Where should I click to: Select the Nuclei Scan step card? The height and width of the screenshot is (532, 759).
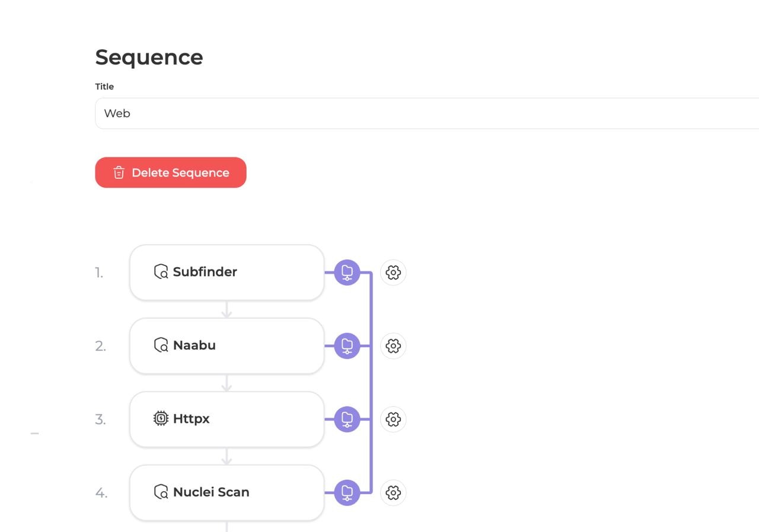[x=227, y=493]
